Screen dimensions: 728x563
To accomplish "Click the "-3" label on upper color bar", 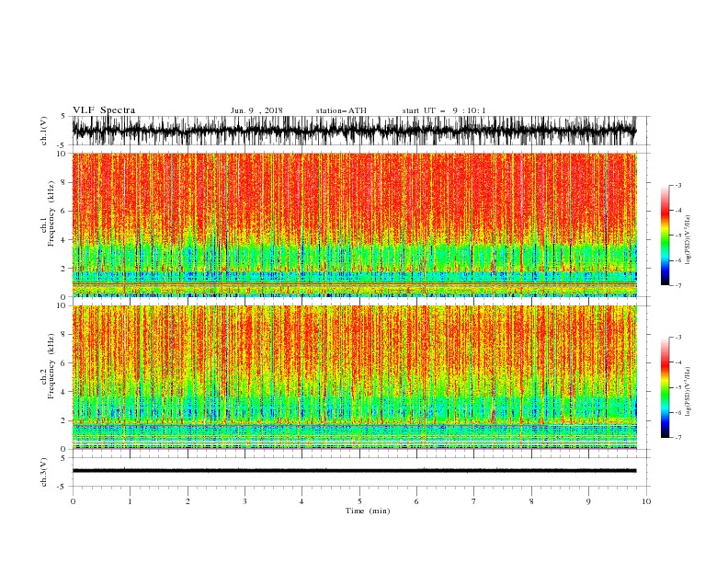I will coord(677,185).
